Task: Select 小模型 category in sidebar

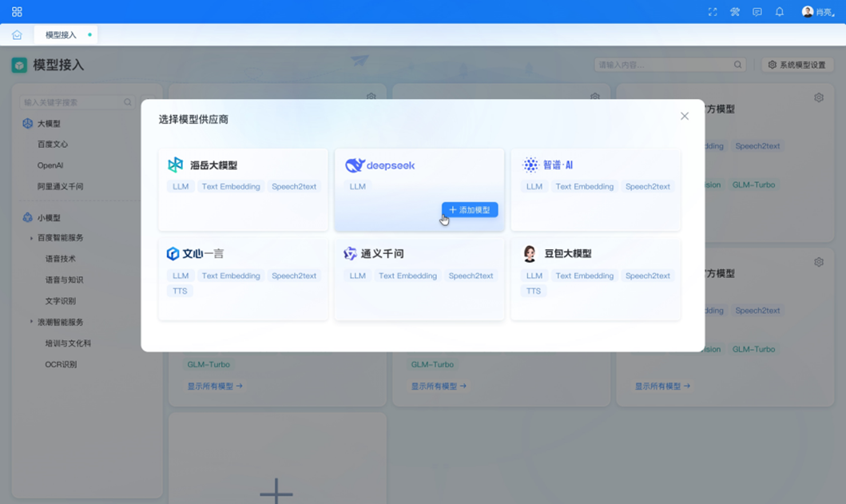Action: (x=49, y=217)
